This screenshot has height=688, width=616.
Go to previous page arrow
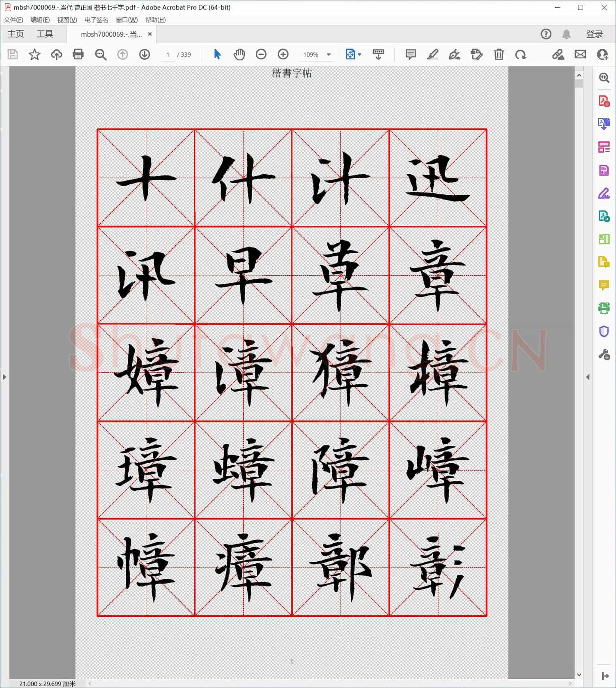point(122,54)
